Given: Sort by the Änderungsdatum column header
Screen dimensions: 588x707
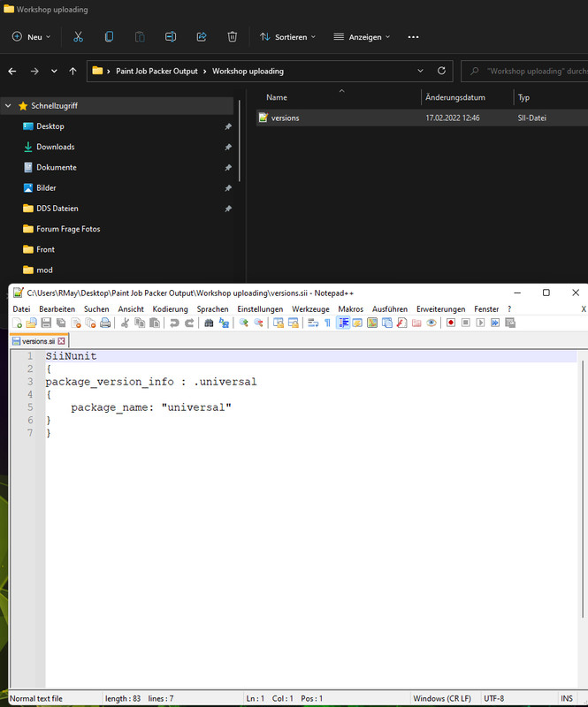Looking at the screenshot, I should (x=455, y=97).
